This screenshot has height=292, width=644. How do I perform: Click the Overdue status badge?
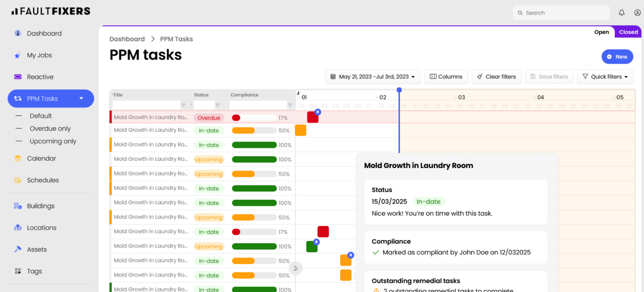click(x=209, y=118)
